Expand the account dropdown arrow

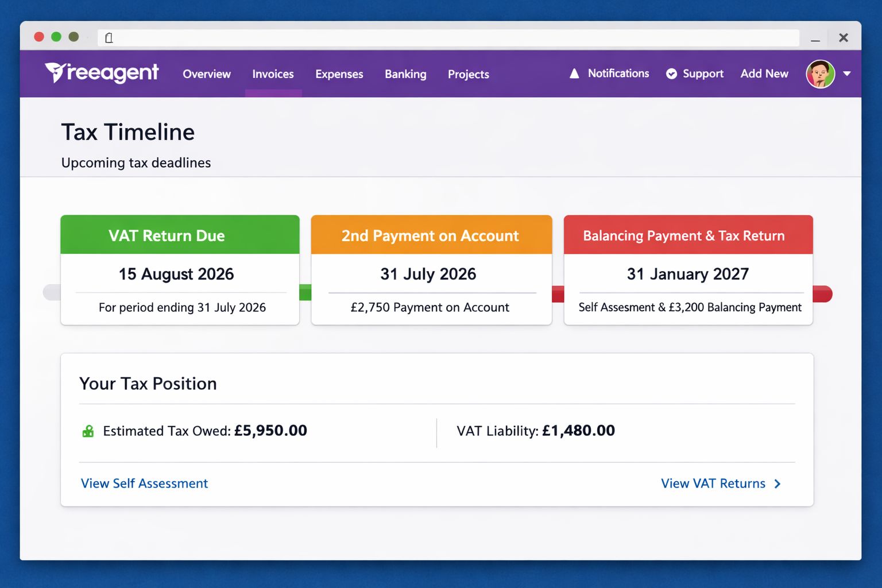pos(846,73)
